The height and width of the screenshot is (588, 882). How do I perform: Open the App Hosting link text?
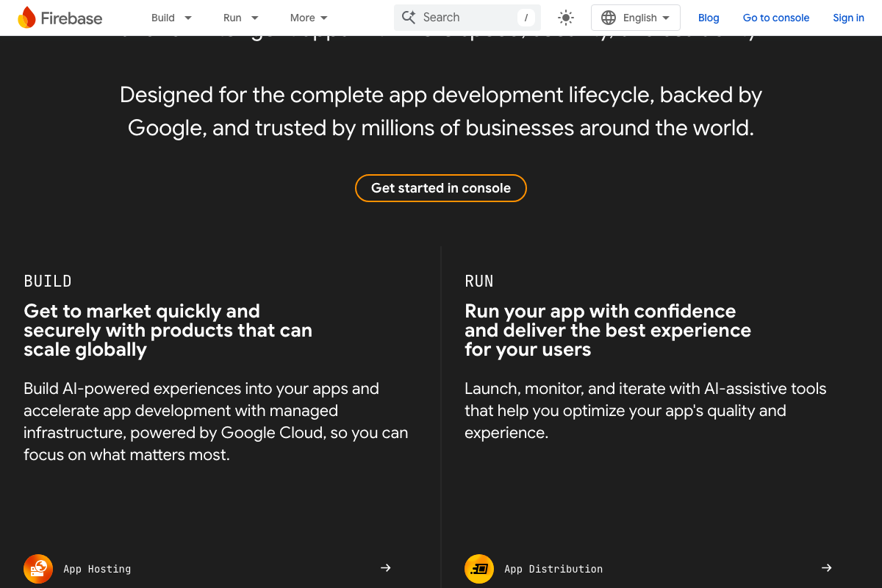(97, 569)
